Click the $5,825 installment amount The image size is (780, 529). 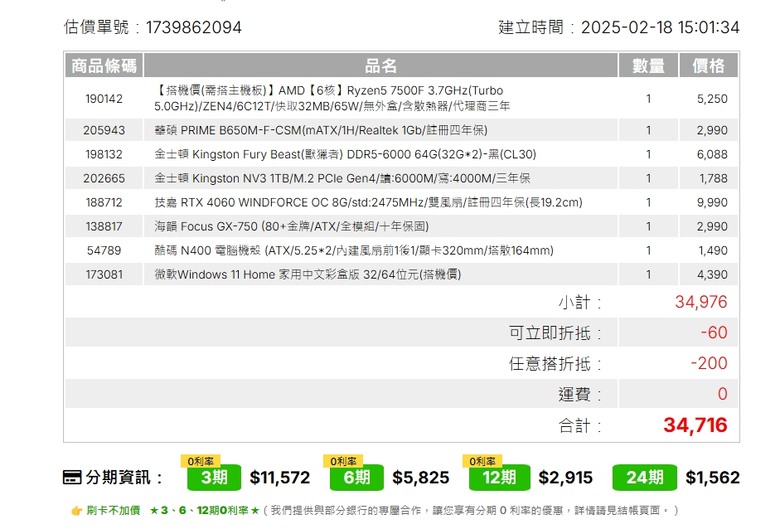421,478
